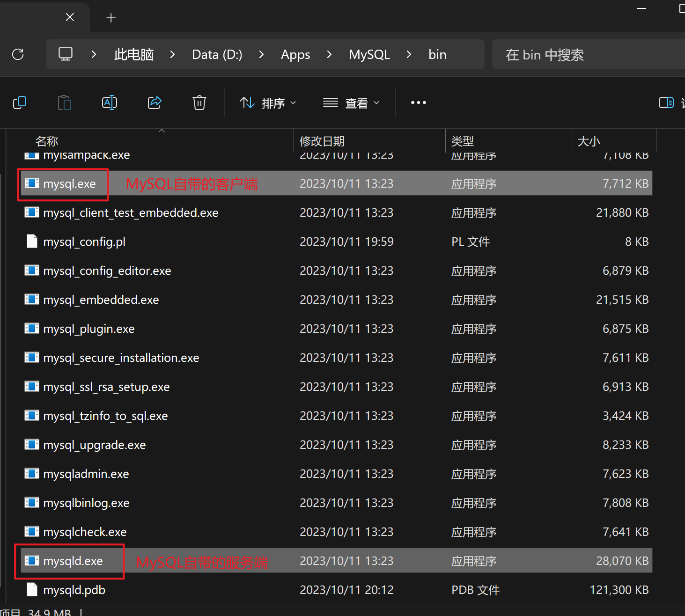Open a new tab with plus button
Viewport: 685px width, 616px height.
point(111,18)
